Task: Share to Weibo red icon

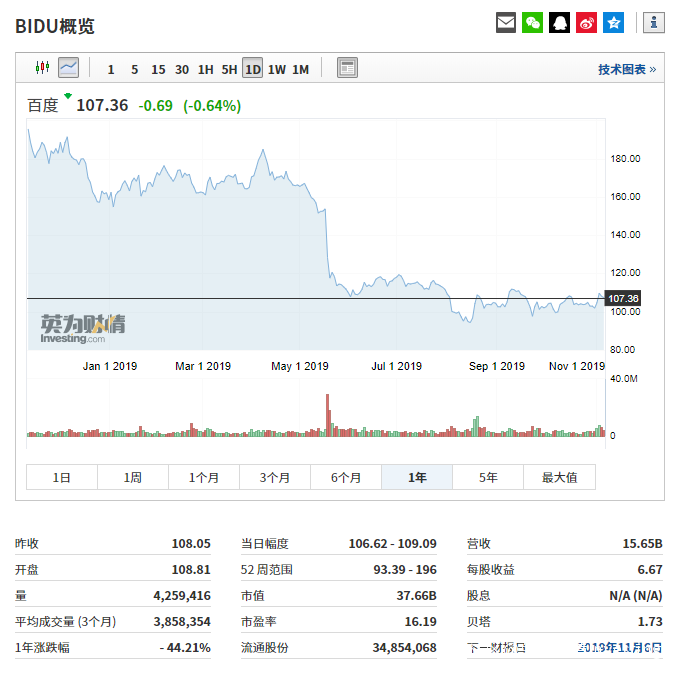Action: [x=586, y=23]
